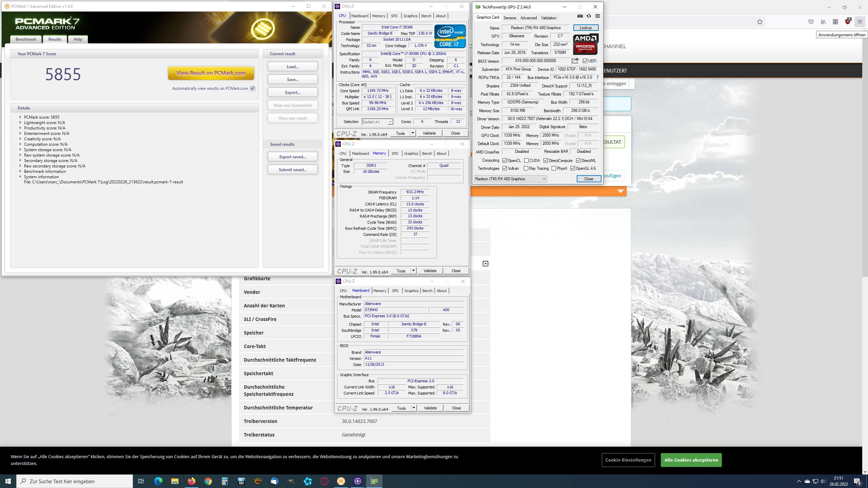Click the Windows taskbar search field
The image size is (868, 488).
point(75,481)
